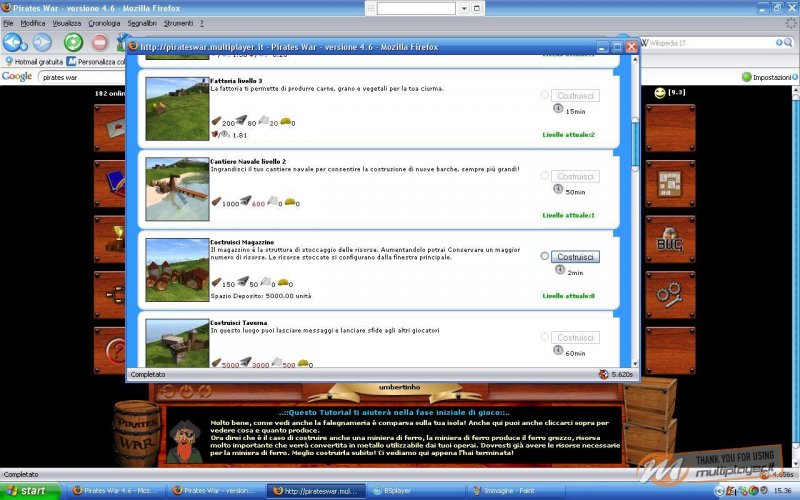The image size is (800, 500).
Task: Open the Windows start button
Action: point(30,491)
